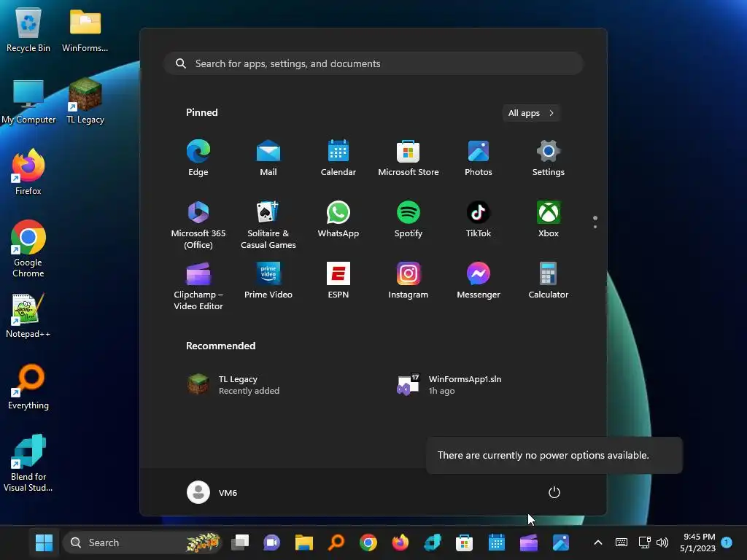Click 'There are currently no power options available.' message
Viewport: 747px width, 560px height.
(543, 455)
